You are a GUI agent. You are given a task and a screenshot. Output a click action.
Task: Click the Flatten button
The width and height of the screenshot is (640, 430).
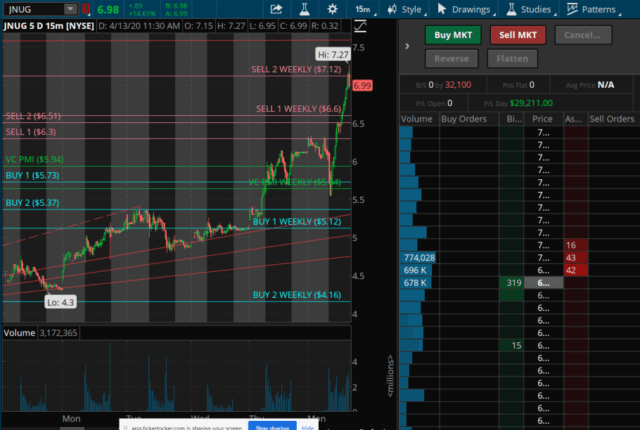[512, 59]
